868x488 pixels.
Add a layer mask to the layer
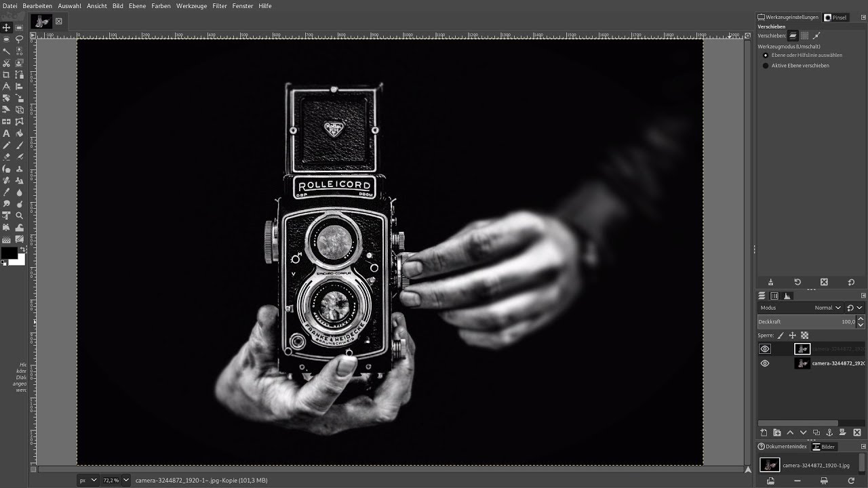click(x=842, y=433)
